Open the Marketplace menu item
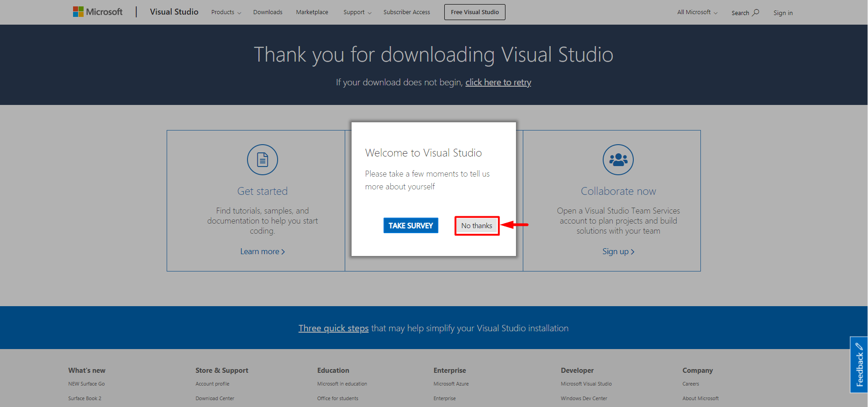Viewport: 868px width, 407px height. point(312,12)
